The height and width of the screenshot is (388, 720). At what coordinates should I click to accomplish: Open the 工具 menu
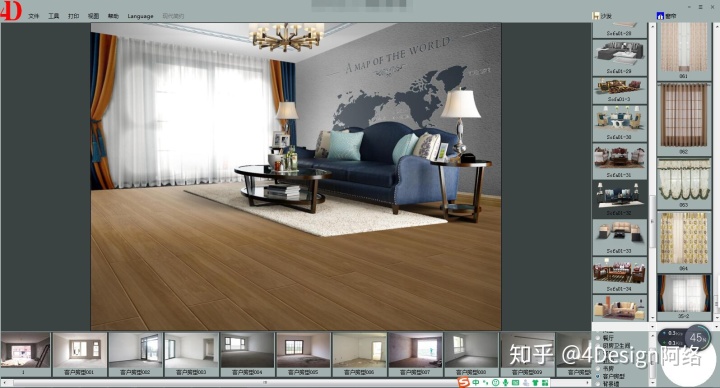[54, 16]
